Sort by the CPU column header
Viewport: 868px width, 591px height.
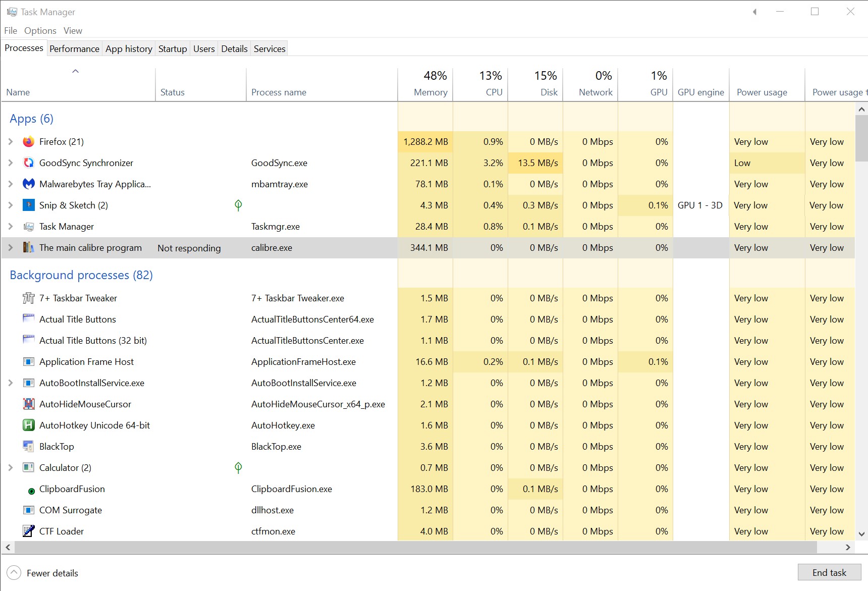tap(480, 85)
